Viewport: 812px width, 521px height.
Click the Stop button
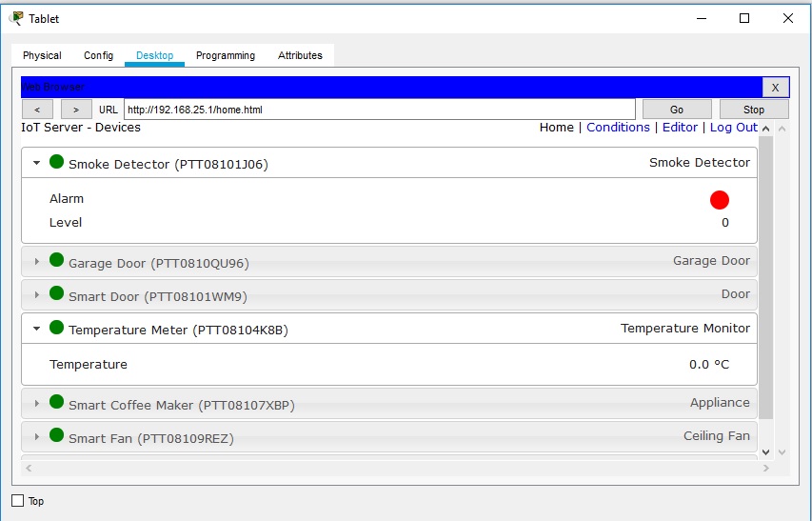pyautogui.click(x=754, y=110)
